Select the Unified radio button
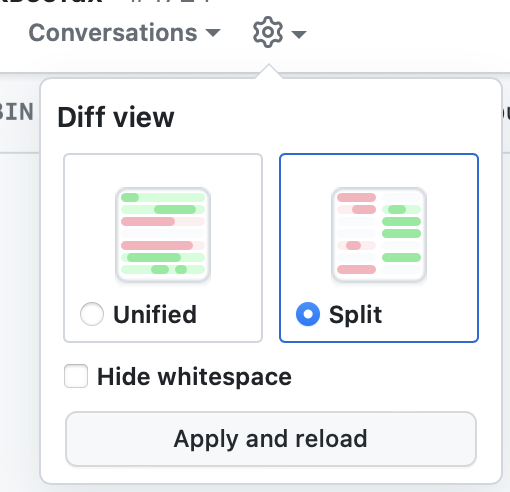Image resolution: width=510 pixels, height=492 pixels. coord(92,314)
